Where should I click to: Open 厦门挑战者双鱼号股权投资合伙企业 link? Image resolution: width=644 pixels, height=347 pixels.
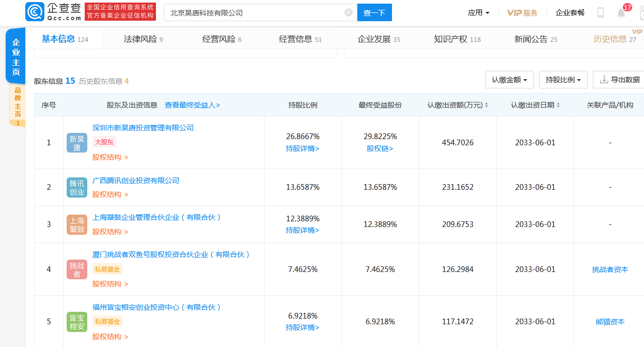(x=171, y=254)
